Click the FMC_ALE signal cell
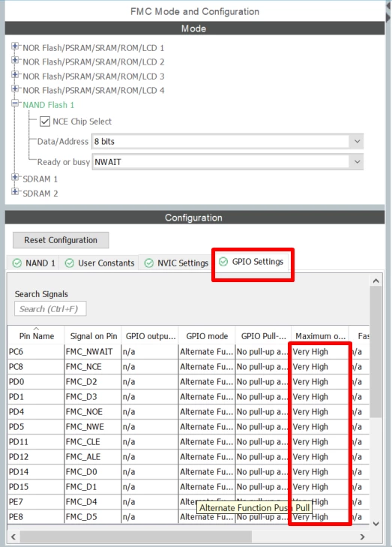Image resolution: width=392 pixels, height=547 pixels. [x=94, y=457]
